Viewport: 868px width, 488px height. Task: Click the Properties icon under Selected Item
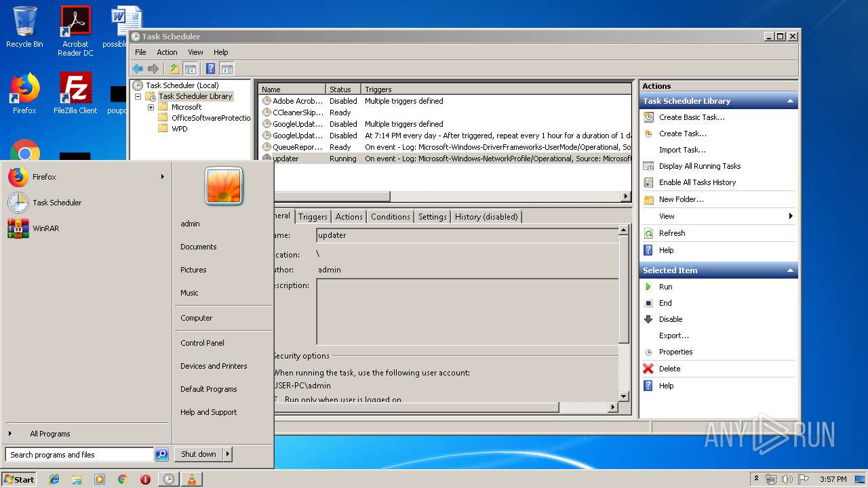[x=649, y=352]
